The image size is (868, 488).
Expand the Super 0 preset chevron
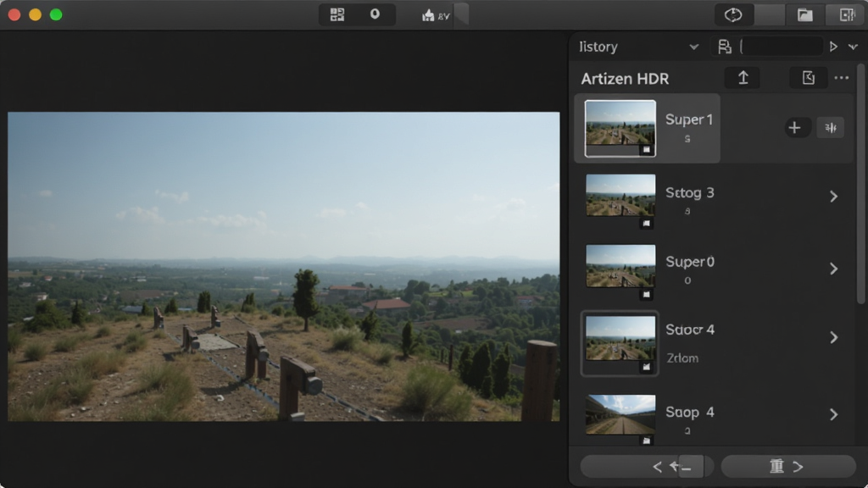[834, 269]
